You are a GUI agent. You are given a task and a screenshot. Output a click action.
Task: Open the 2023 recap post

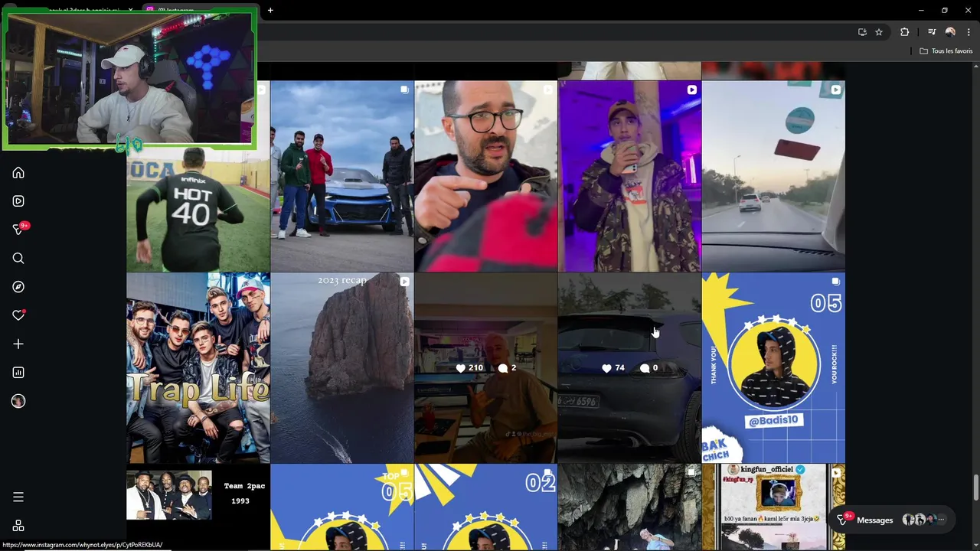(x=342, y=368)
